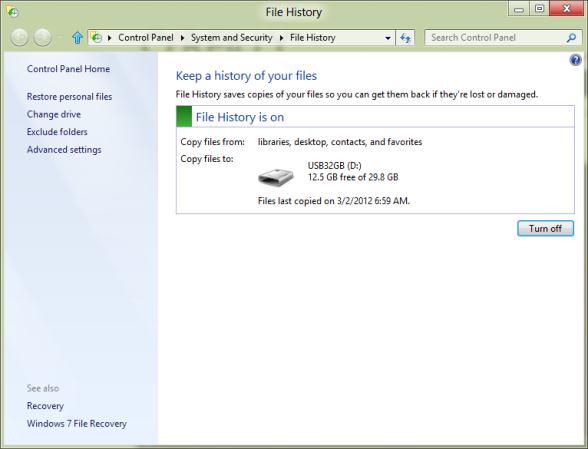Click the Forward arrow navigation button
The width and height of the screenshot is (588, 449).
(x=43, y=38)
